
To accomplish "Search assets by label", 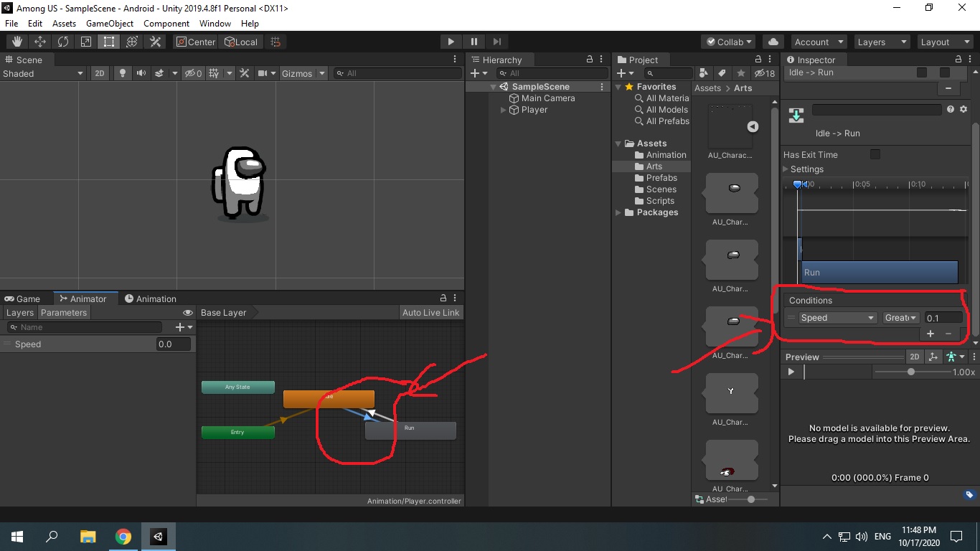I will click(722, 73).
